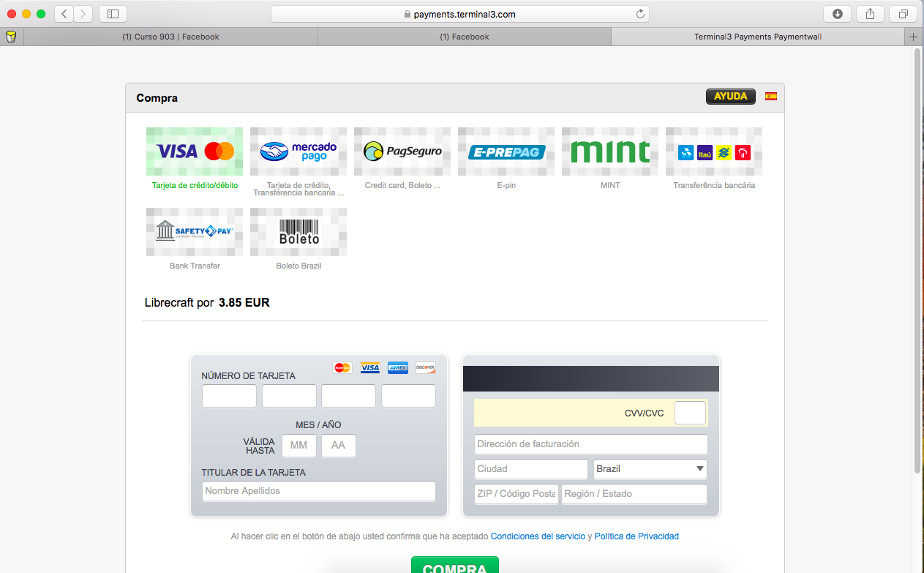Reload the page with the refresh icon
The image size is (924, 573).
click(x=640, y=14)
